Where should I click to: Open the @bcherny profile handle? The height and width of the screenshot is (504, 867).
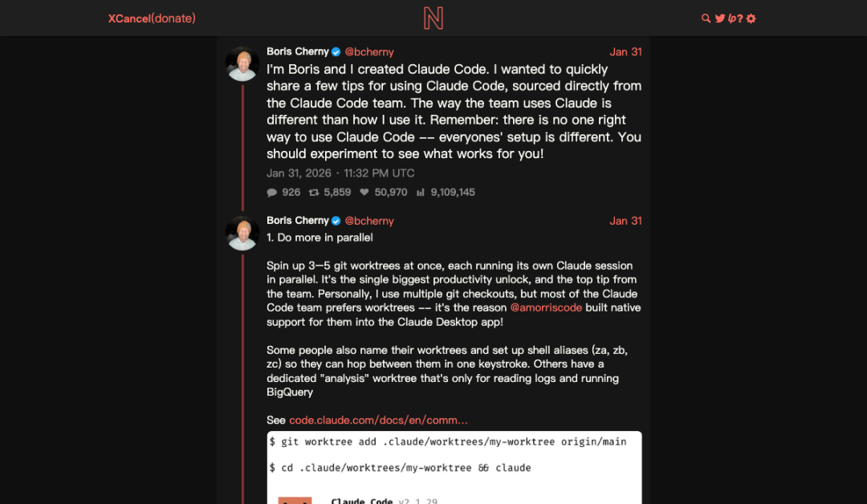tap(368, 51)
